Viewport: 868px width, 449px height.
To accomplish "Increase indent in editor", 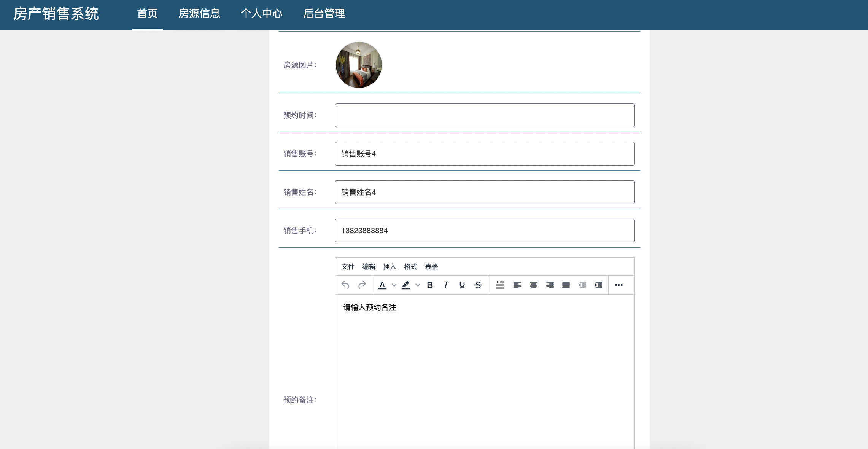I will tap(598, 285).
